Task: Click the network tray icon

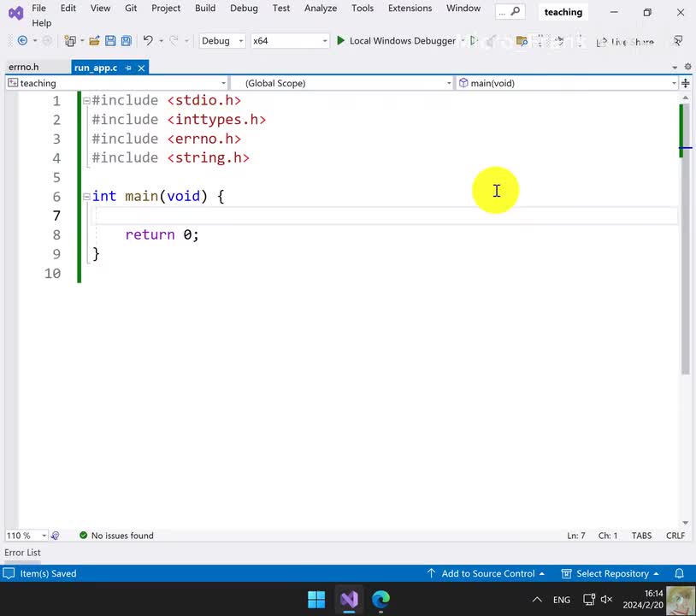Action: [x=588, y=600]
